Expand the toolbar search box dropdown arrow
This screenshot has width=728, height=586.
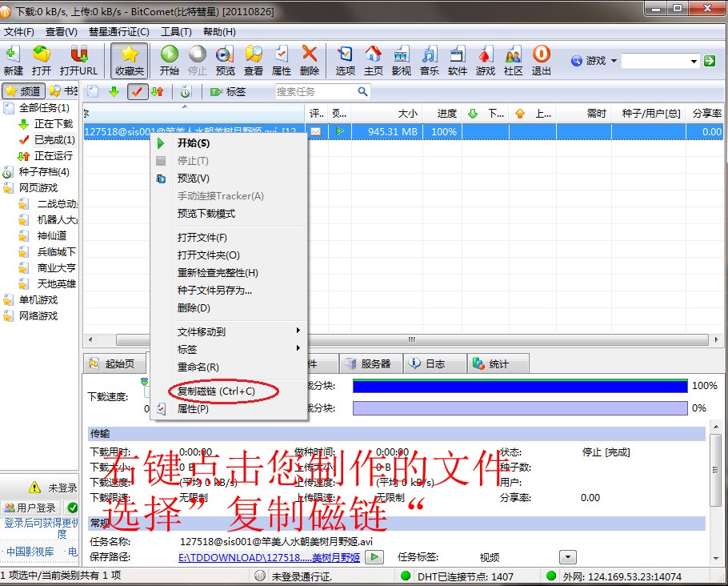coord(694,61)
